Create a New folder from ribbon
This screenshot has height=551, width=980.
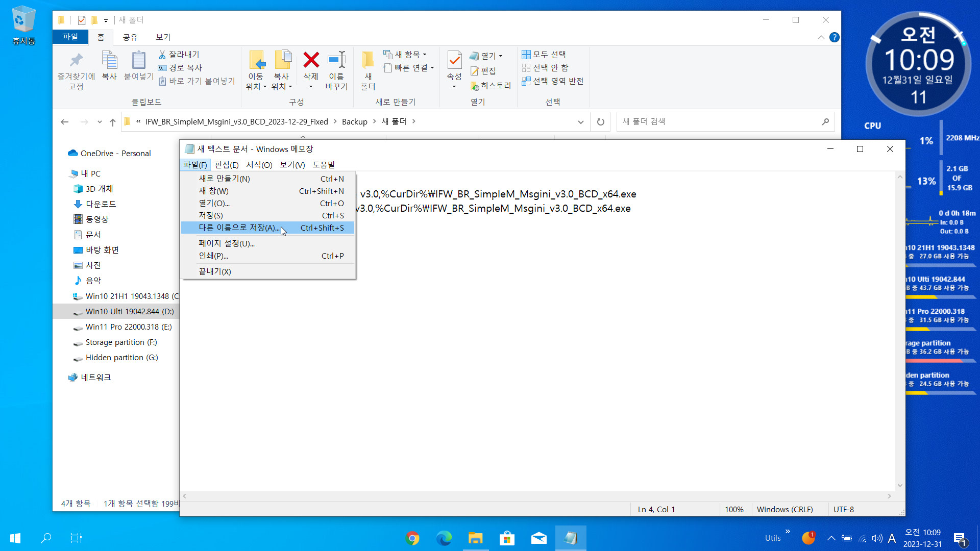[368, 70]
